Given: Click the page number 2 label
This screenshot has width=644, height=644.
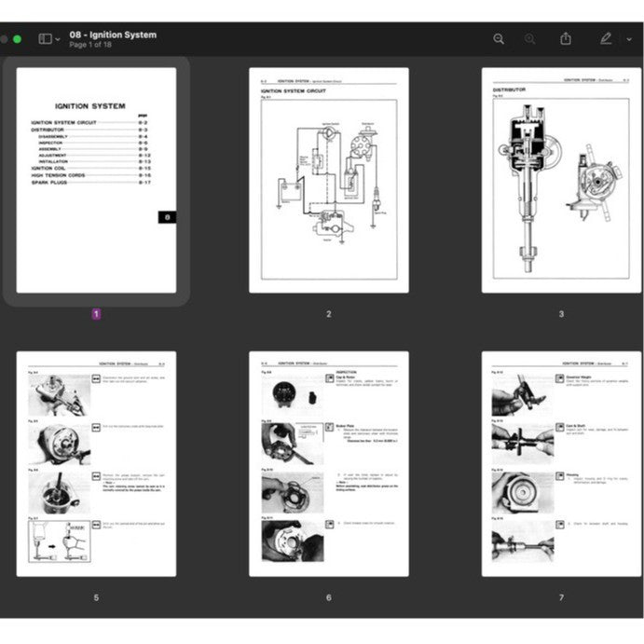Looking at the screenshot, I should click(328, 314).
